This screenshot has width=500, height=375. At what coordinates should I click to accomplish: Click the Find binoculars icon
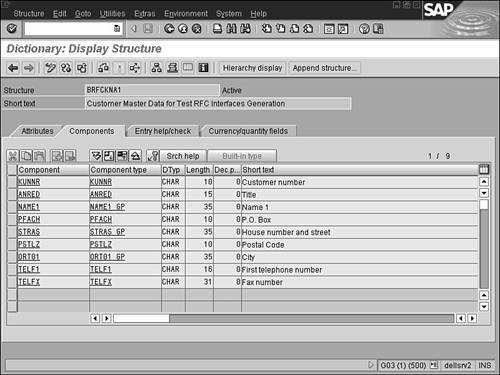coord(231,29)
